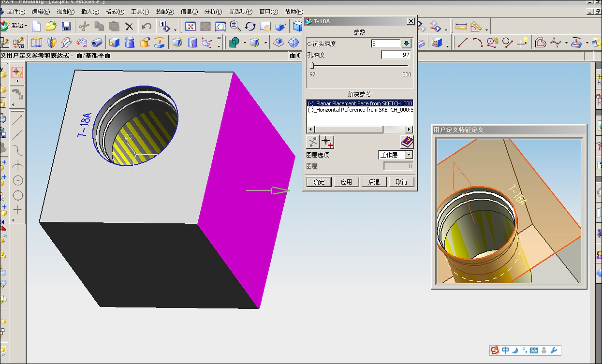Screen dimensions: 602x364
Task: Click the Extruded Body icon
Action: (x=37, y=43)
